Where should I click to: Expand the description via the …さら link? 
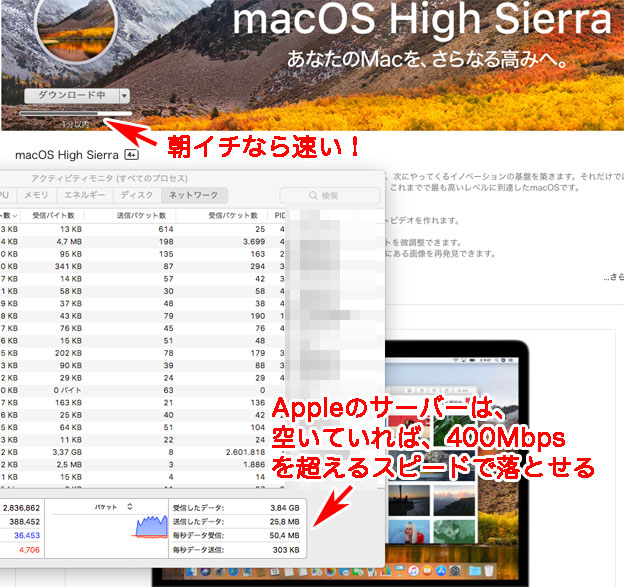tap(614, 277)
